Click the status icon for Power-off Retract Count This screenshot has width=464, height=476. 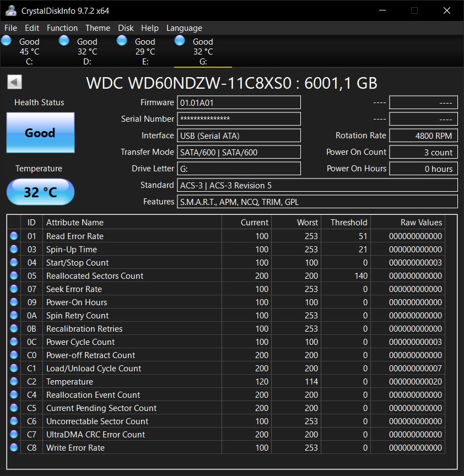pos(14,355)
